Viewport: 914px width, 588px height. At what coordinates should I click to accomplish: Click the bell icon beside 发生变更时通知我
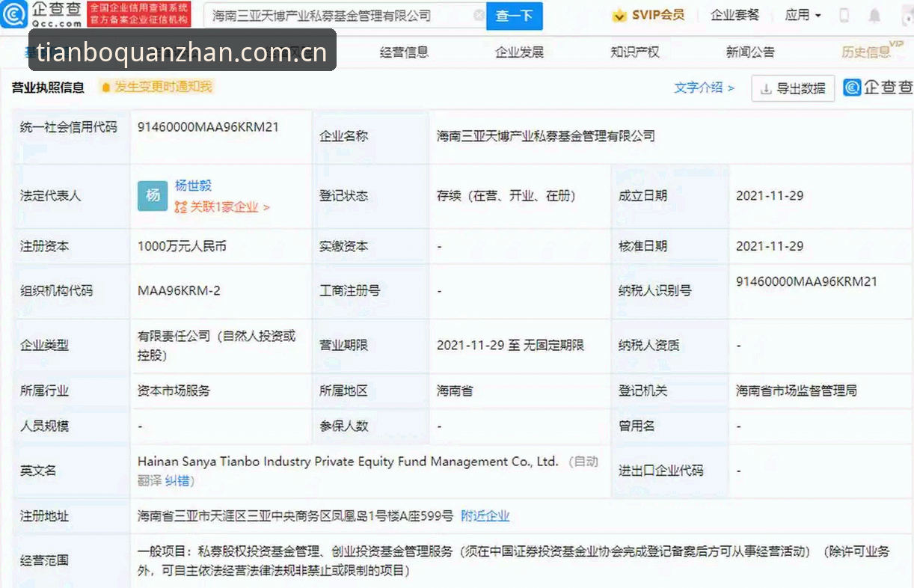pyautogui.click(x=105, y=88)
